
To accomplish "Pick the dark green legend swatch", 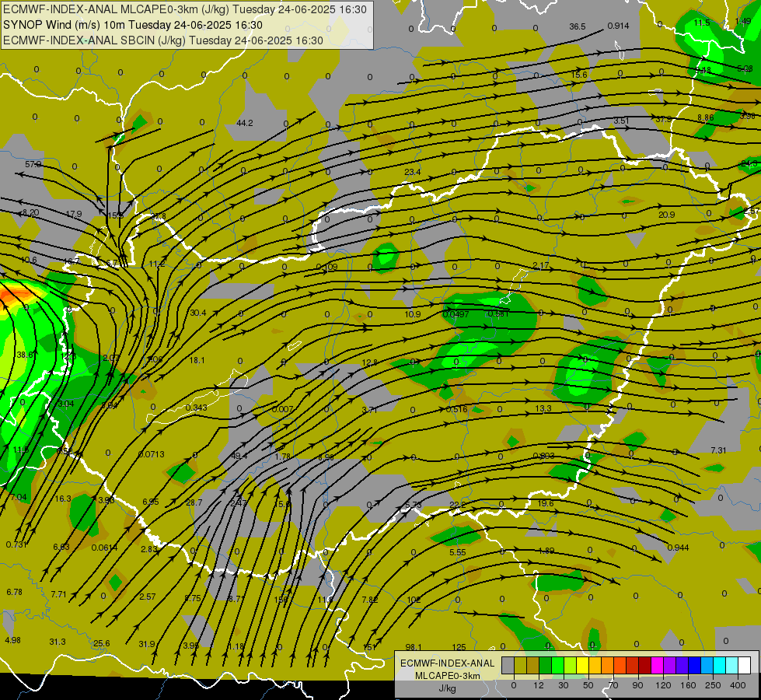I will pyautogui.click(x=546, y=665).
